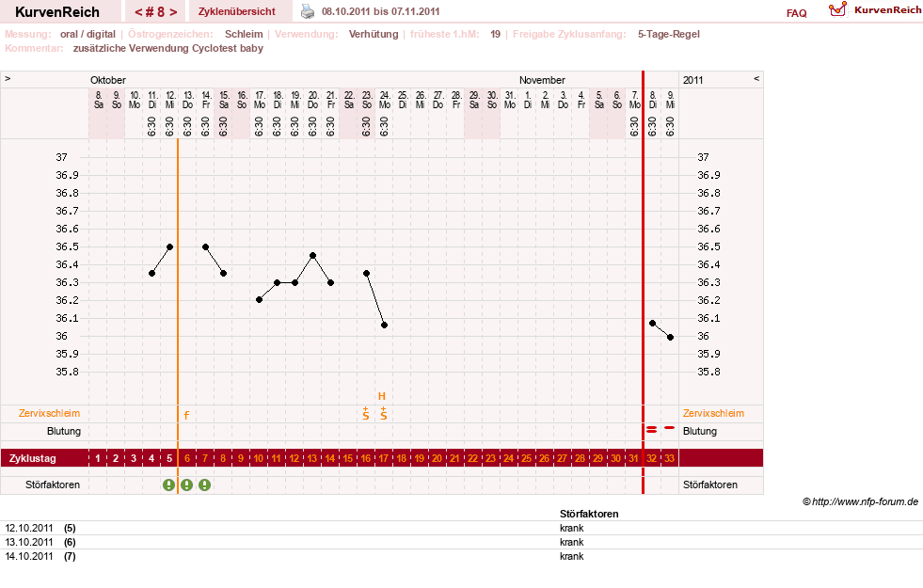Click the right-side 'Zervixschleim' label
Screen dimensions: 923x588
(x=713, y=413)
